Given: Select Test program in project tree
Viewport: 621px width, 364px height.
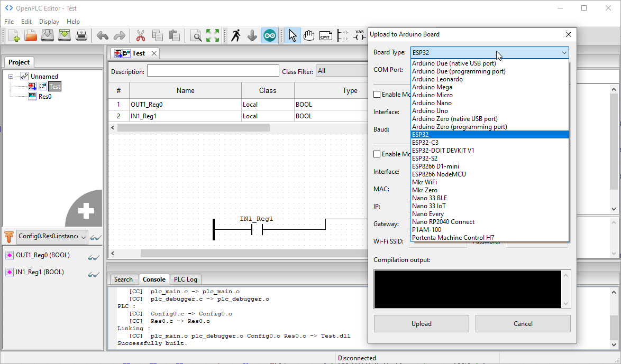Looking at the screenshot, I should pyautogui.click(x=54, y=87).
